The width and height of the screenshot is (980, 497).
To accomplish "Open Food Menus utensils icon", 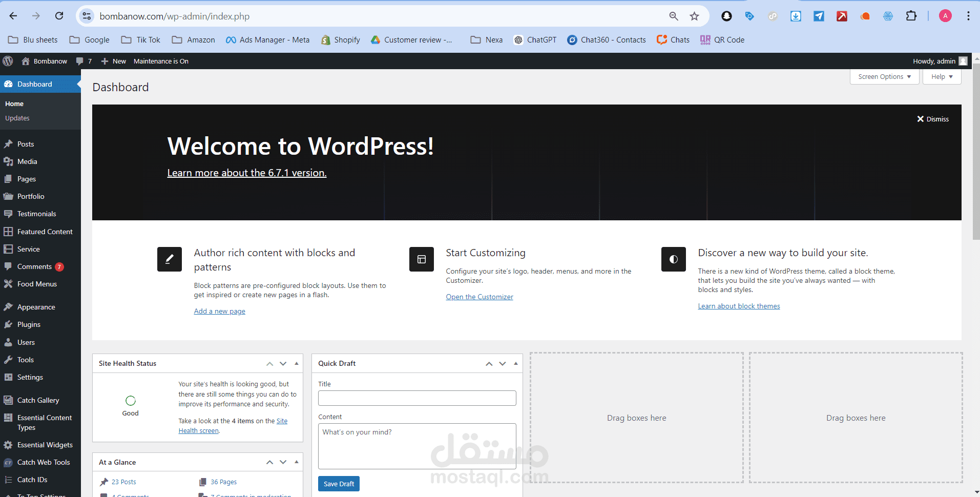I will 8,284.
